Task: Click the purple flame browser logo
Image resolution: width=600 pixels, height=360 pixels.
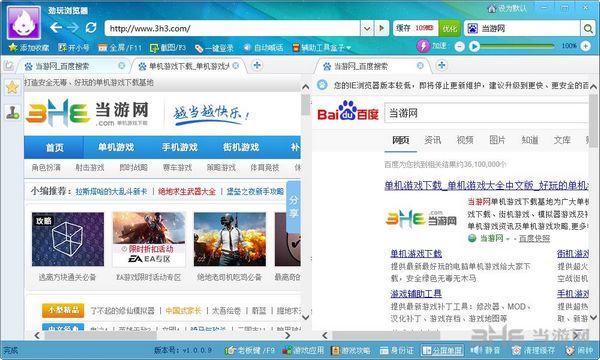Action: [24, 23]
